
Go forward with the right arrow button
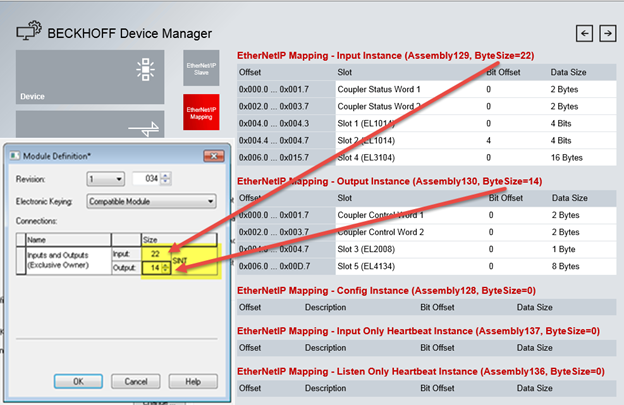[608, 33]
